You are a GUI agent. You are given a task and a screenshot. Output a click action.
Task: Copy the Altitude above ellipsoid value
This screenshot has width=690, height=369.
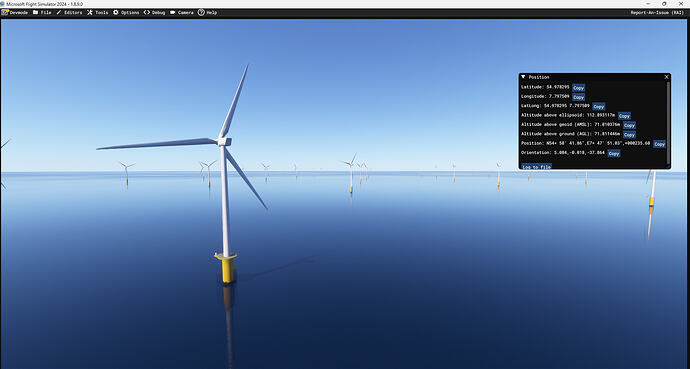coord(624,116)
